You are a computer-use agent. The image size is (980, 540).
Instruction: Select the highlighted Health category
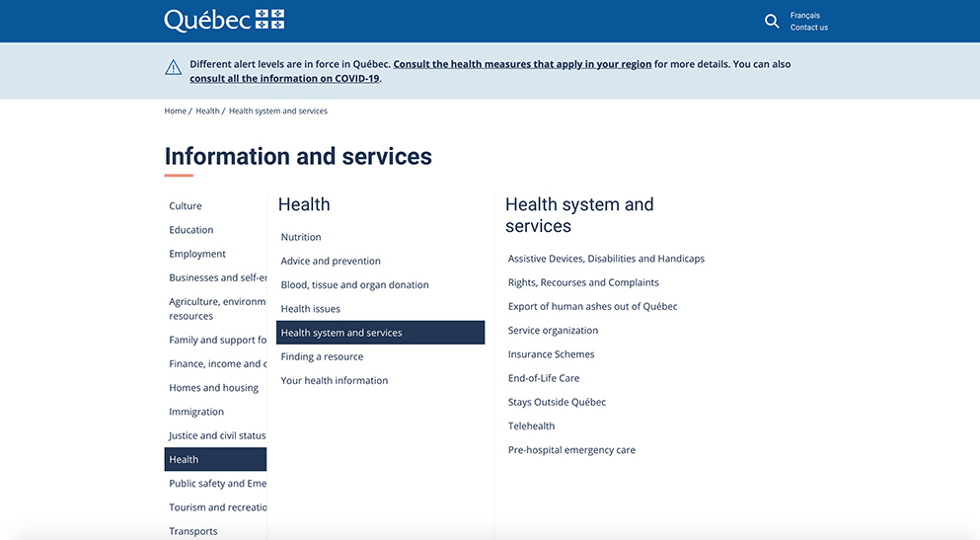coord(215,459)
